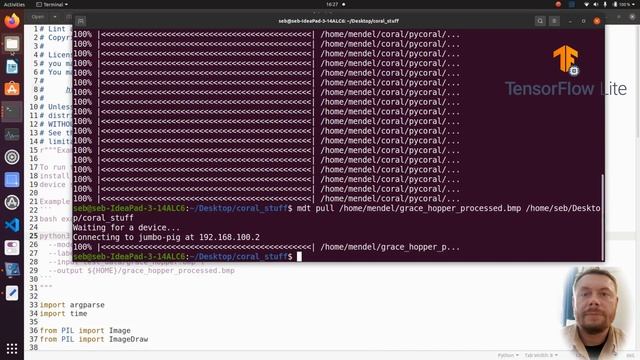Click the Open button in the text editor
This screenshot has width=640, height=360.
coord(38,17)
